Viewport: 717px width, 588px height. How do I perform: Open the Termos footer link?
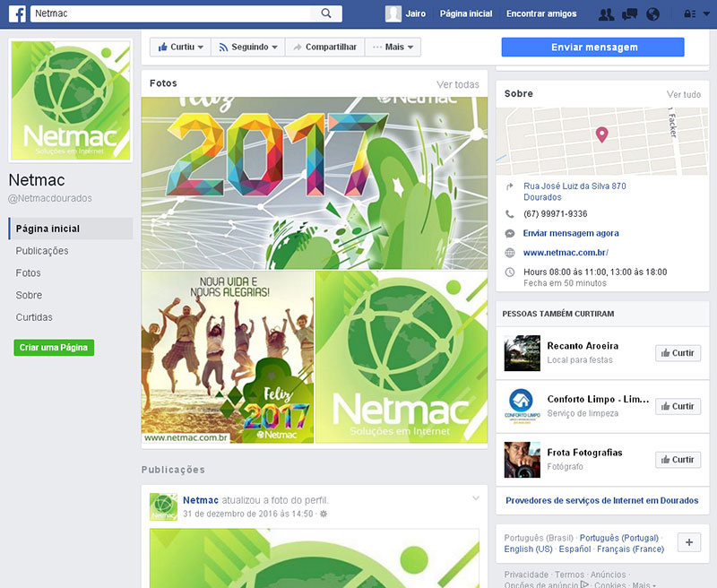click(x=569, y=575)
